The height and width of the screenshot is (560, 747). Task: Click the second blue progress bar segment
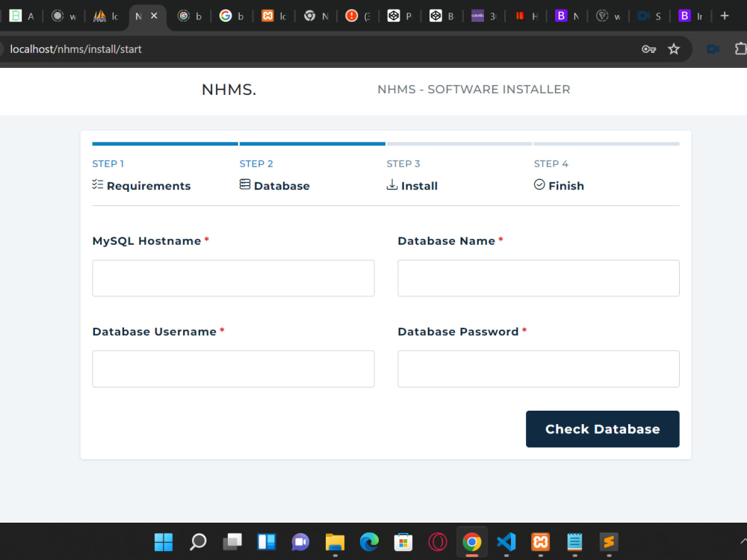[312, 144]
